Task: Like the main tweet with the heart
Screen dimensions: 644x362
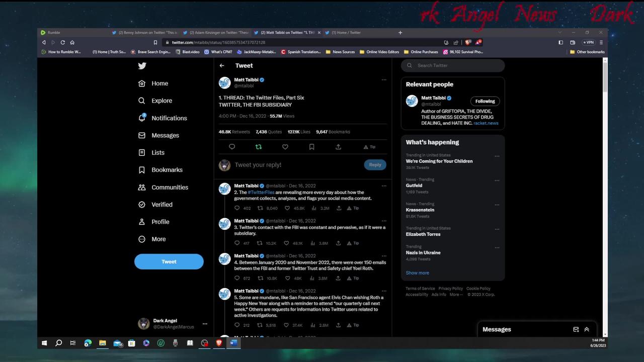Action: click(285, 146)
